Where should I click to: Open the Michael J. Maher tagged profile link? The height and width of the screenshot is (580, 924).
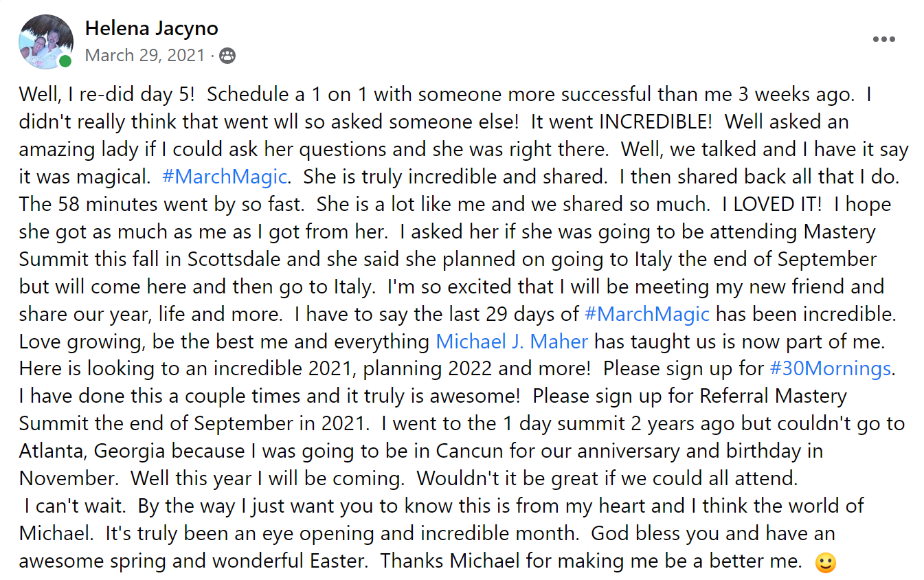[x=512, y=342]
